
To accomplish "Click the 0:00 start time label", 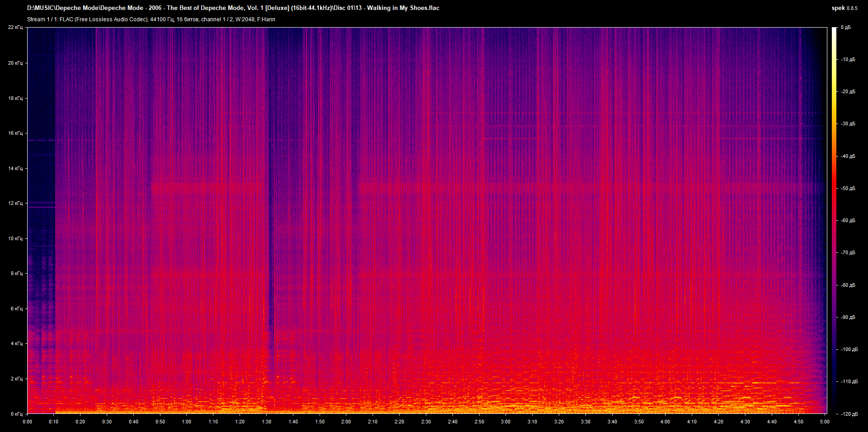I will (27, 422).
